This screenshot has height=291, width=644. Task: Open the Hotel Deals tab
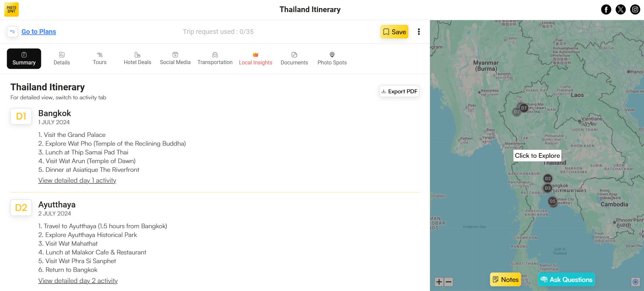point(137,59)
